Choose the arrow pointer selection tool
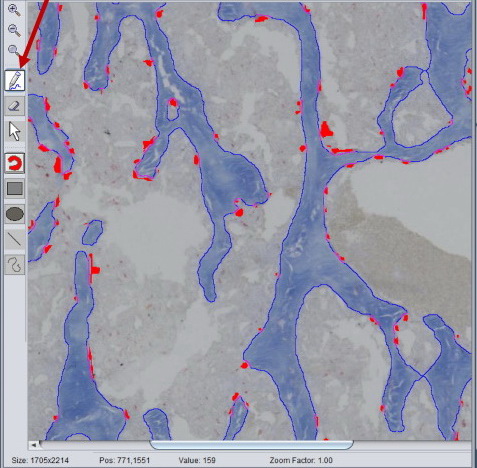Viewport: 477px width, 468px height. click(15, 131)
